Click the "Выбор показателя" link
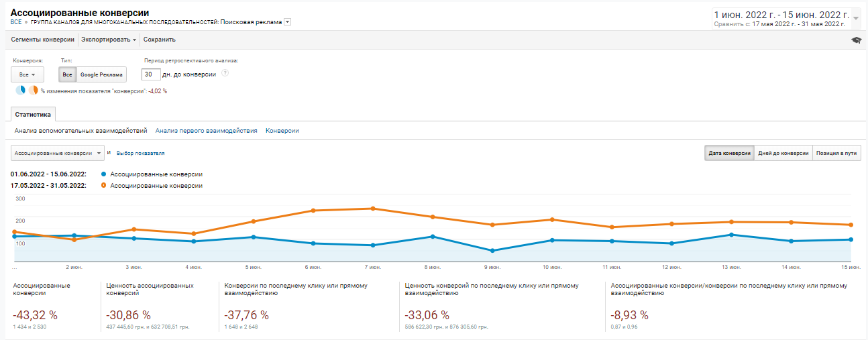 tap(140, 154)
